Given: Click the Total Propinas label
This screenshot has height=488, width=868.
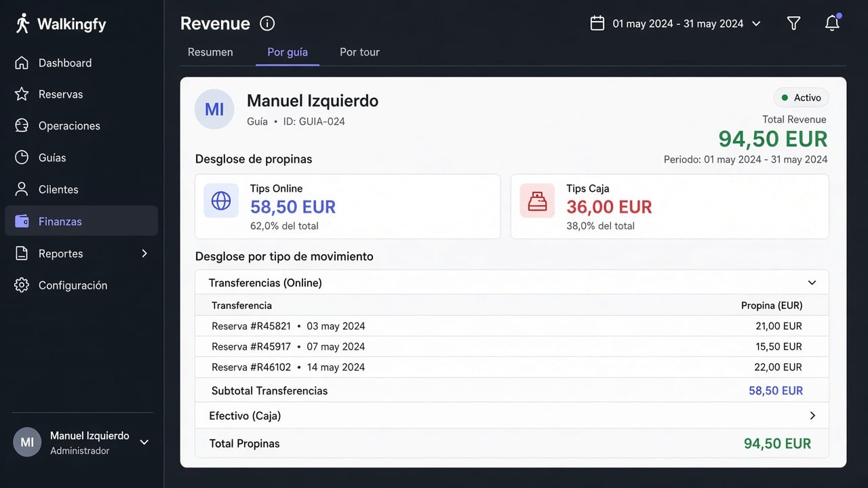Looking at the screenshot, I should 244,443.
